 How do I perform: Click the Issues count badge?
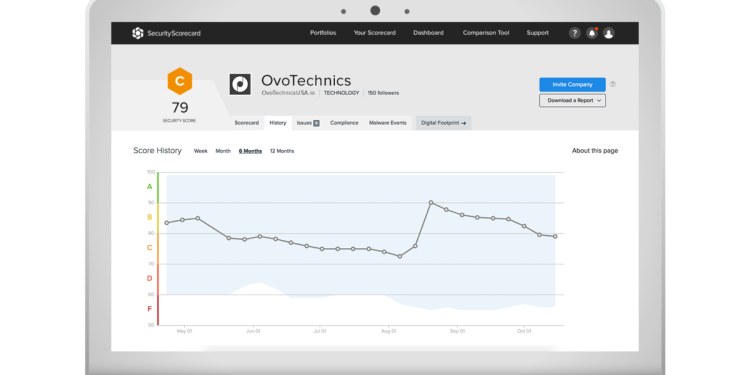click(x=316, y=123)
